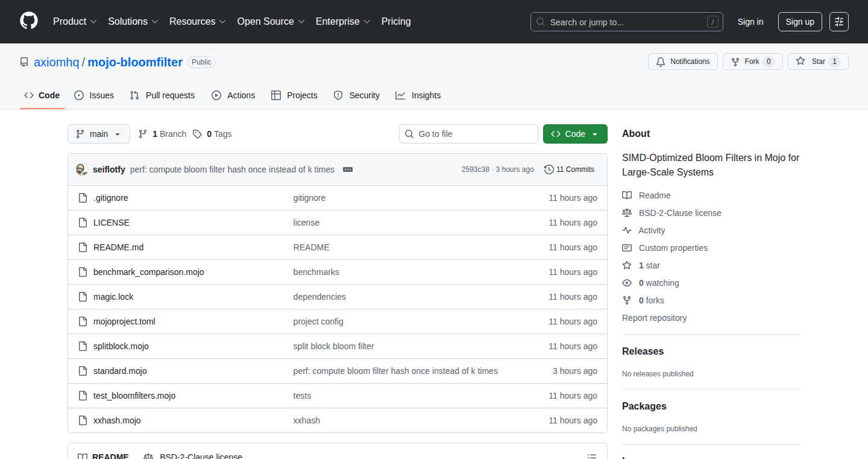Click the 'project config' commit message
Image resolution: width=868 pixels, height=459 pixels.
318,321
